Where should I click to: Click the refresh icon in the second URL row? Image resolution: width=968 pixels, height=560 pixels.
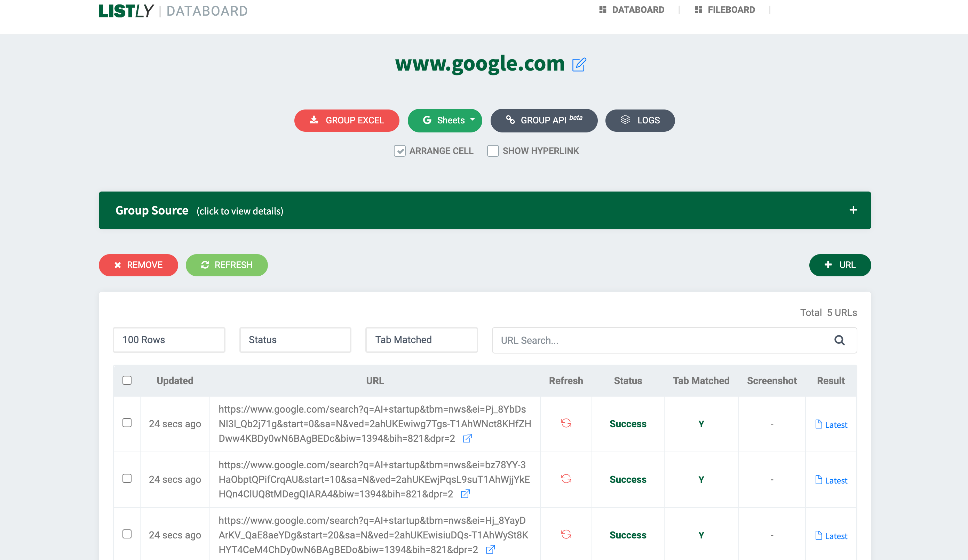coord(566,479)
